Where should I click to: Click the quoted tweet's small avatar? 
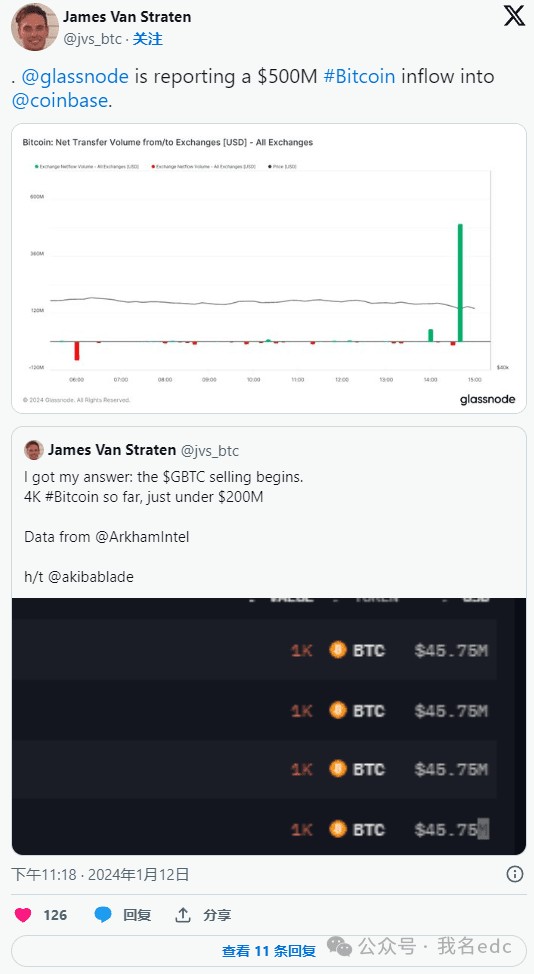[34, 450]
